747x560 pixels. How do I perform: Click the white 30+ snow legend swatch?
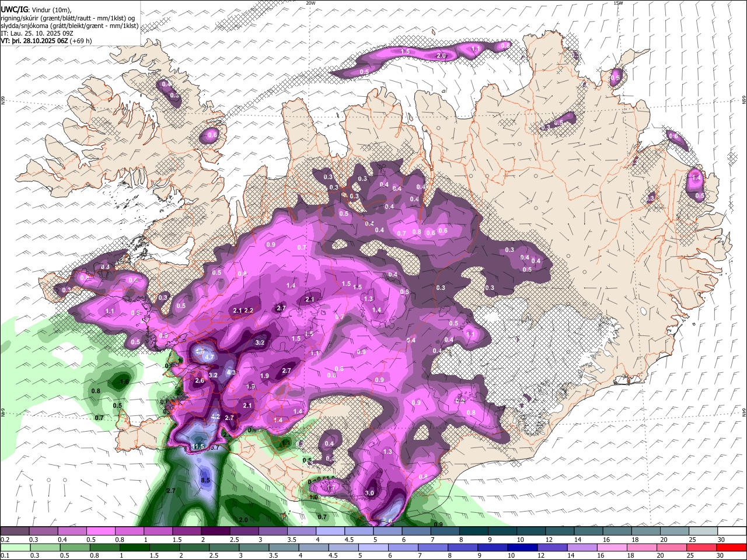tap(731, 531)
